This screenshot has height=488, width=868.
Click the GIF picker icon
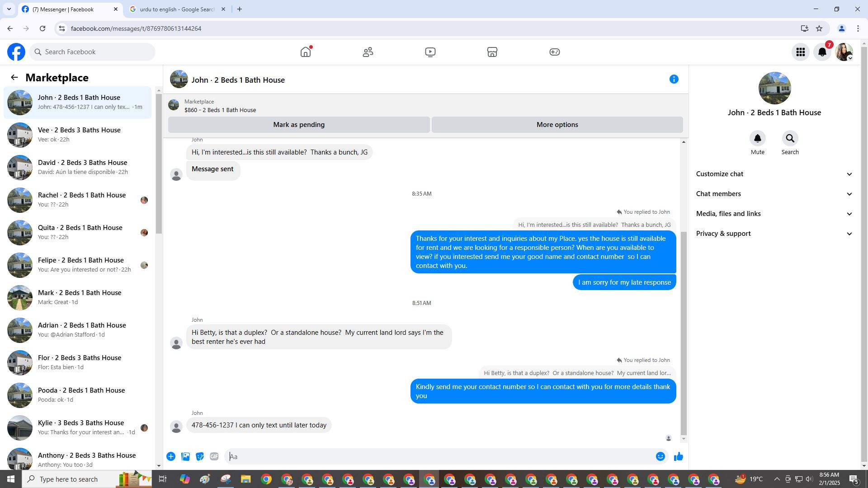[x=214, y=457]
